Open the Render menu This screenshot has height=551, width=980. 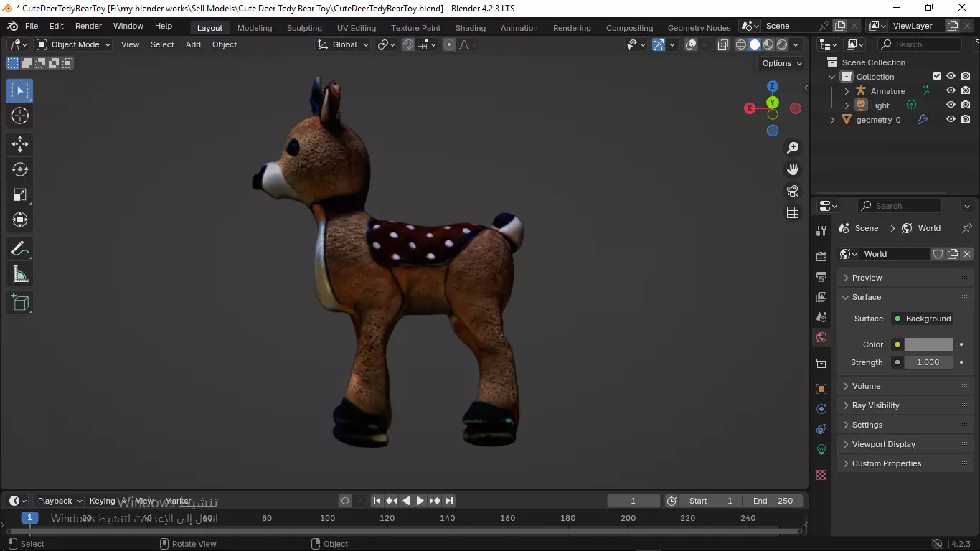pos(88,26)
